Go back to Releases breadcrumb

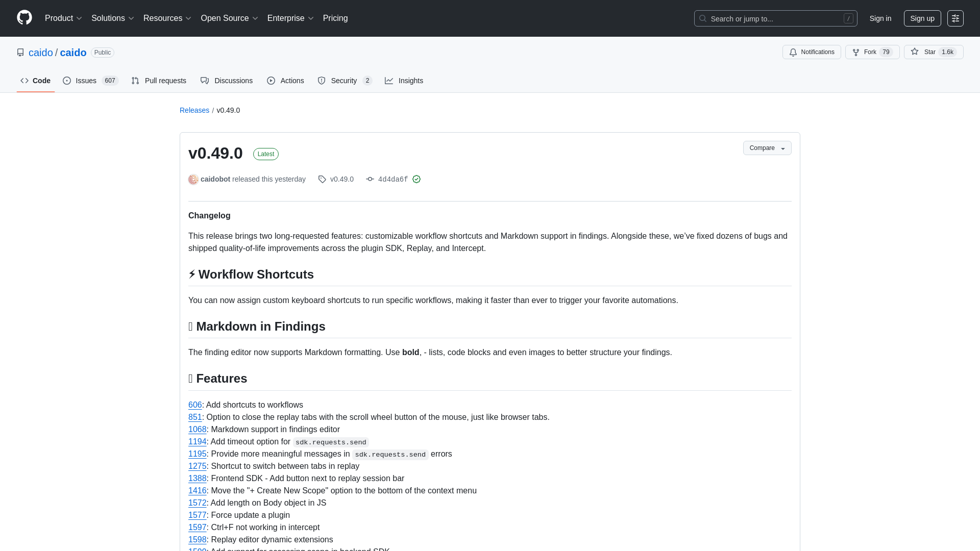click(194, 110)
